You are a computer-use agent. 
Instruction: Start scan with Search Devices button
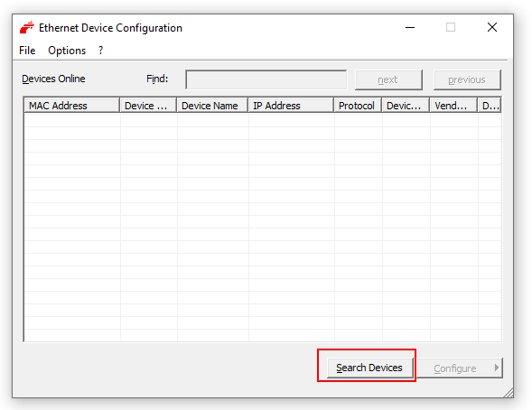coord(369,368)
